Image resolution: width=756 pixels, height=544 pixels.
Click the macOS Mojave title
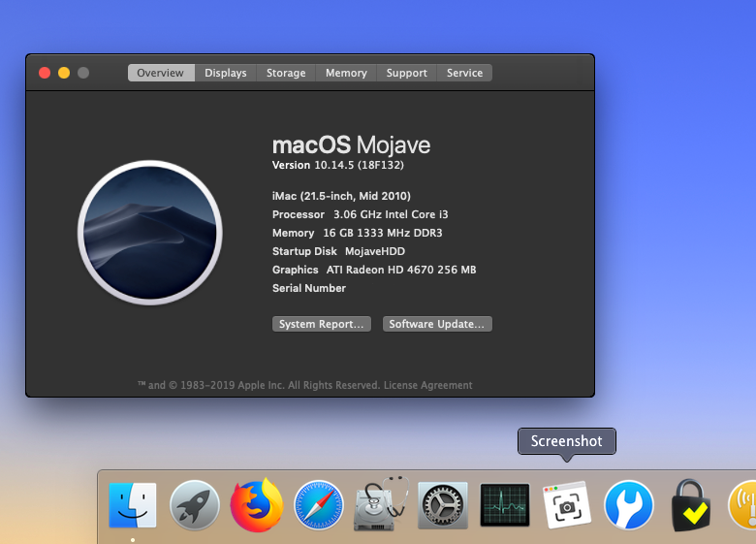(x=352, y=144)
